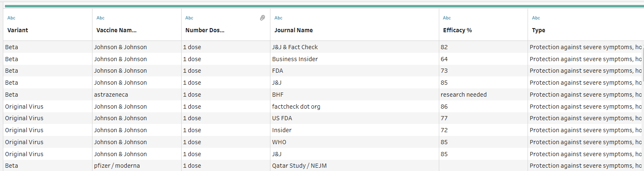
Task: Open Abc type icon above Journal Name
Action: 278,18
